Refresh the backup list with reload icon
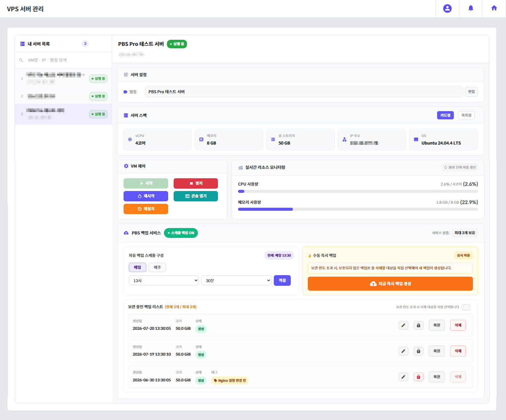This screenshot has width=506, height=420. 466,307
